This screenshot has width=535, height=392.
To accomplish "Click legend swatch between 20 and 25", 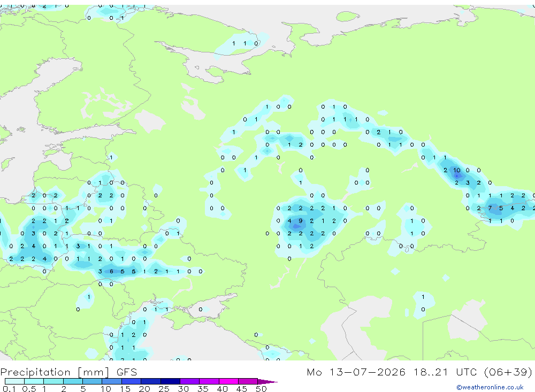I will tap(150, 381).
